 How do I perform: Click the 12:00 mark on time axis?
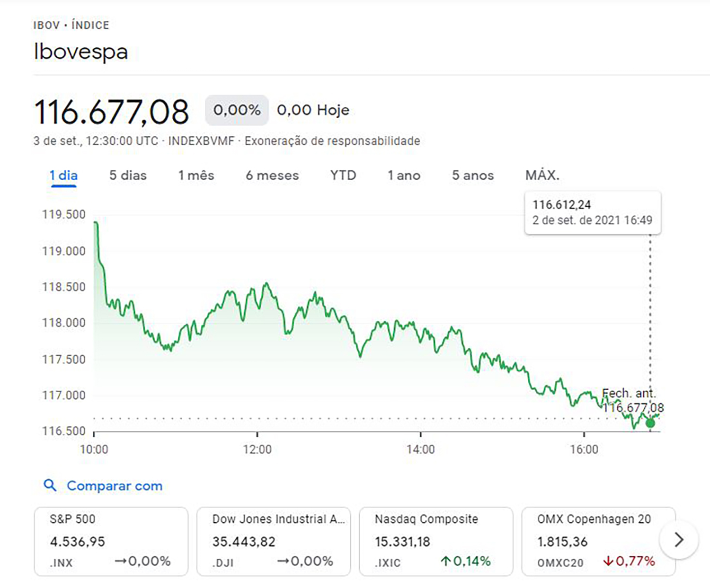pos(257,448)
